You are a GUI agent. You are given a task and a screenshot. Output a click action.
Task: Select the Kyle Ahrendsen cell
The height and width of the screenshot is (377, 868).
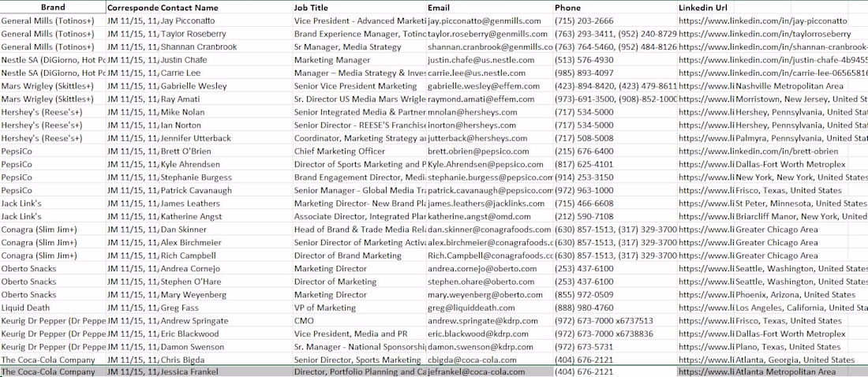[226, 164]
